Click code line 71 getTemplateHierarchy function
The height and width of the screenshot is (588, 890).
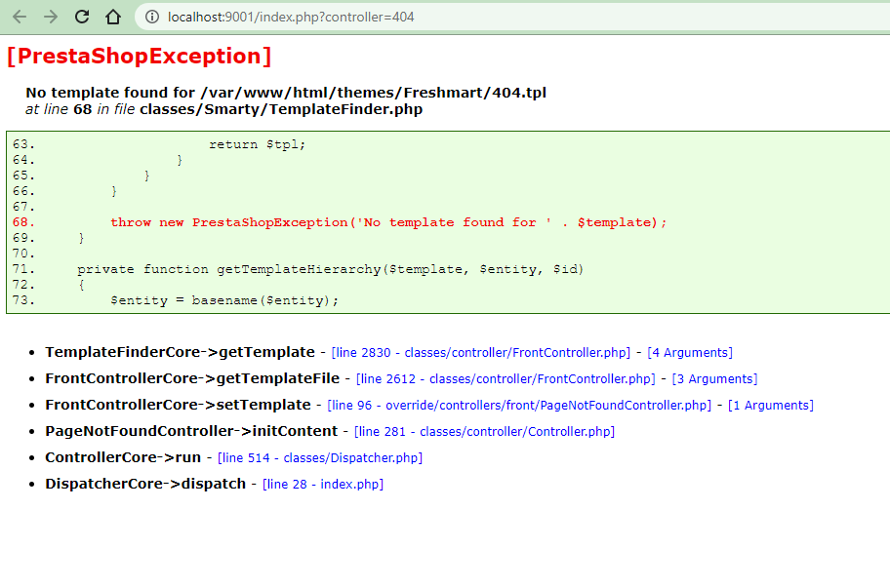(331, 269)
